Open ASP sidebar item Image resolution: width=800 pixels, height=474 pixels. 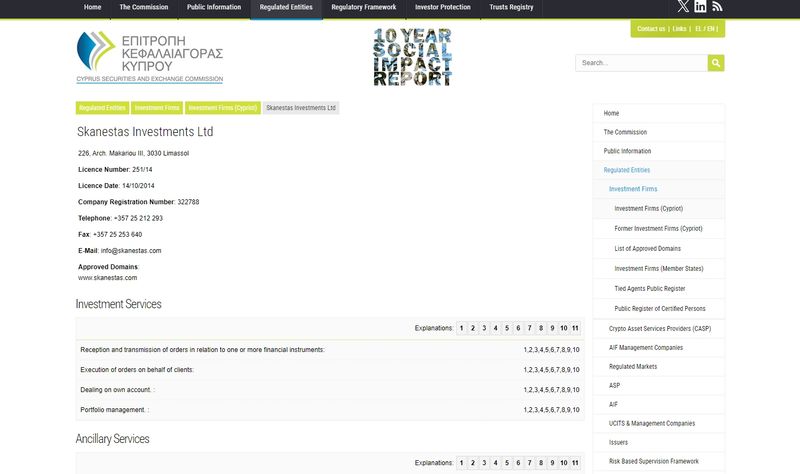coord(659,385)
